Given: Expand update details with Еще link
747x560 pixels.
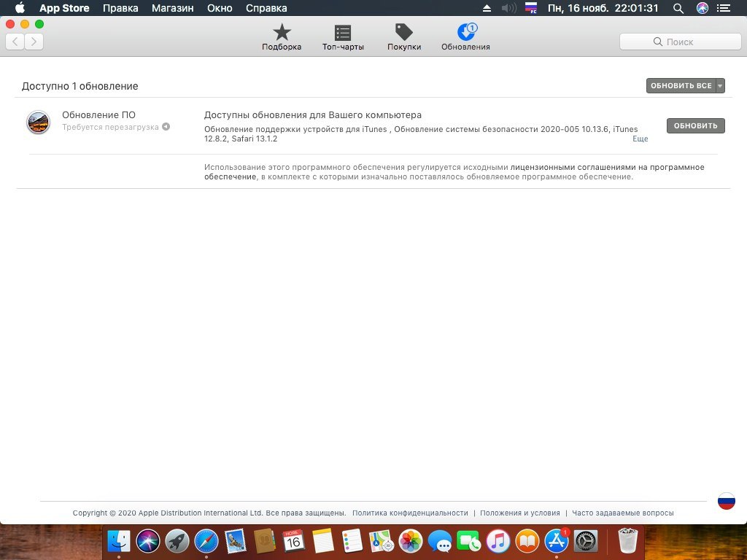Looking at the screenshot, I should 640,139.
